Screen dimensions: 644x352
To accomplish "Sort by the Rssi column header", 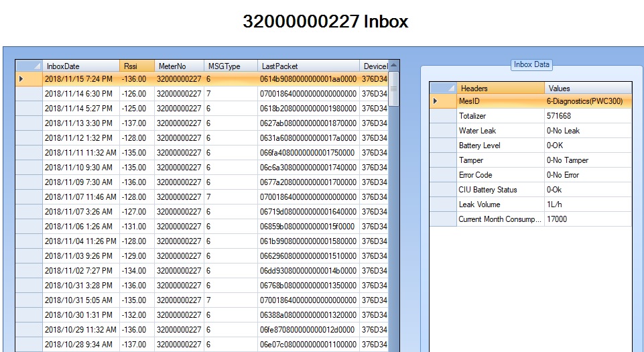I will 137,66.
